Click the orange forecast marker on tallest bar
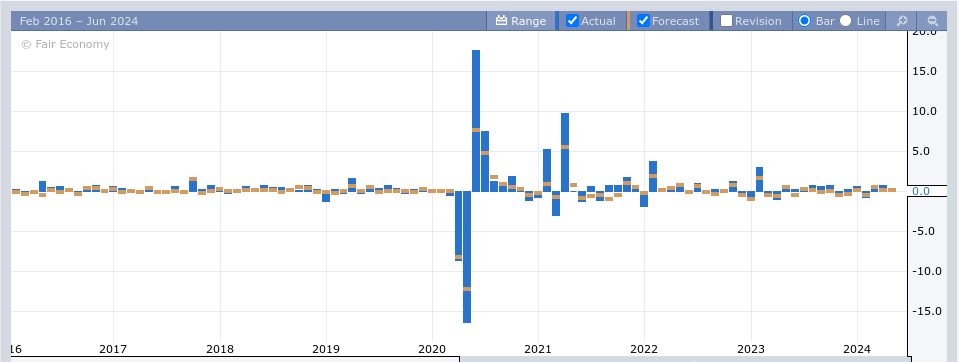 click(476, 130)
